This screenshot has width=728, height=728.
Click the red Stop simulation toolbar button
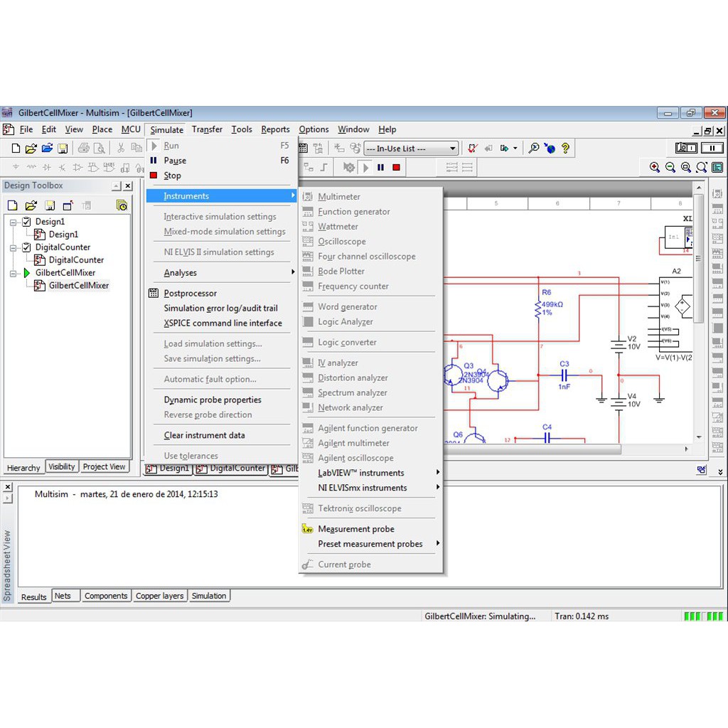pos(397,168)
